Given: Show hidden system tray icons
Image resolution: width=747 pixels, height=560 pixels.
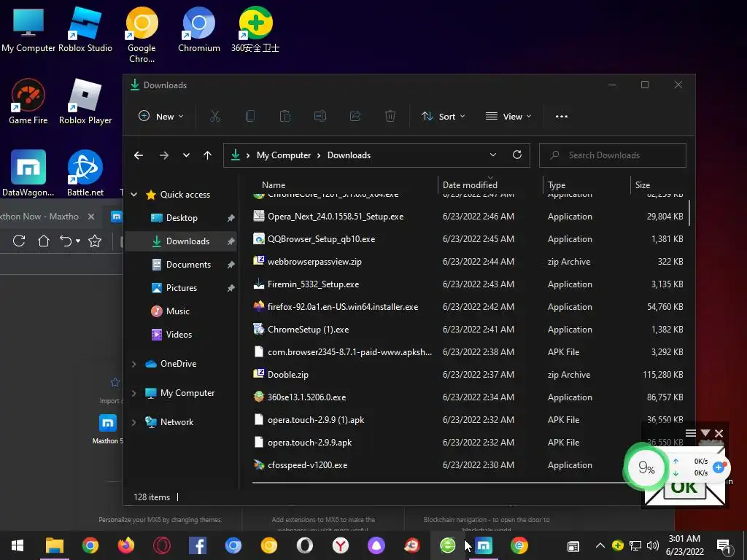Looking at the screenshot, I should [x=600, y=545].
